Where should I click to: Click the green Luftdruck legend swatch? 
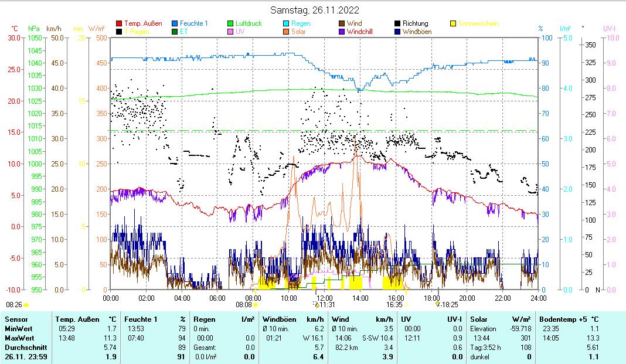(x=230, y=23)
